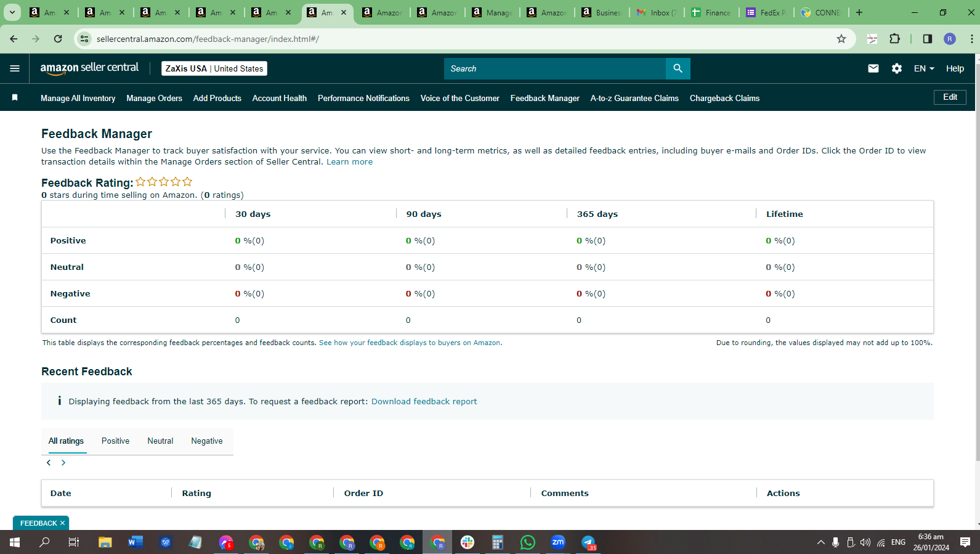Open Manage Orders menu item
Image resolution: width=980 pixels, height=554 pixels.
pyautogui.click(x=154, y=98)
